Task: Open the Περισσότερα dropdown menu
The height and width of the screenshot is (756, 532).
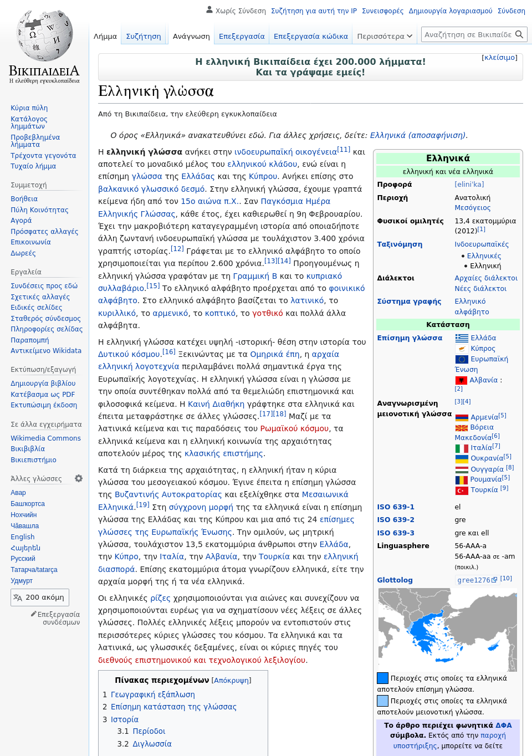Action: click(384, 36)
